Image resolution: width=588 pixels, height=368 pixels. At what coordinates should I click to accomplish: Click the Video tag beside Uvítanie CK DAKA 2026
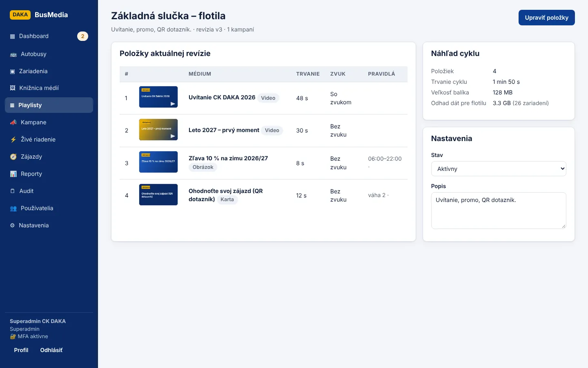(x=268, y=98)
